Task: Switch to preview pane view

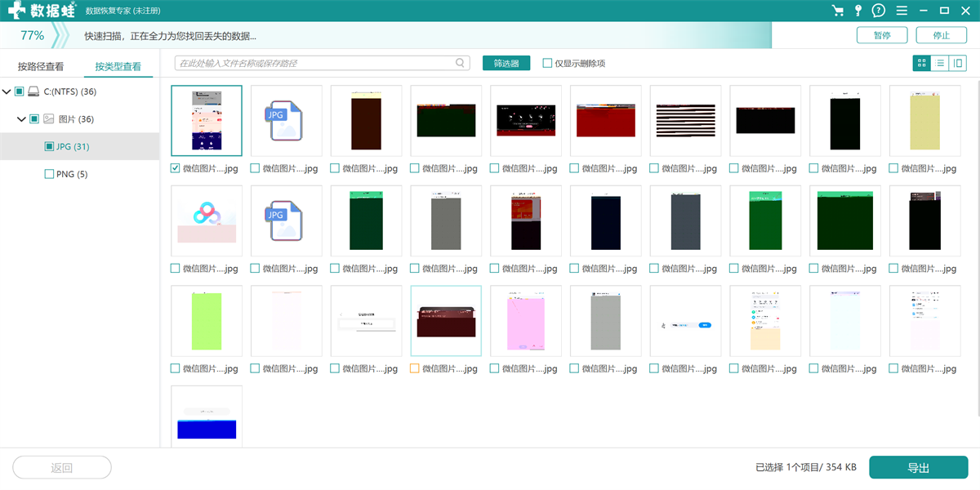Action: pos(957,63)
